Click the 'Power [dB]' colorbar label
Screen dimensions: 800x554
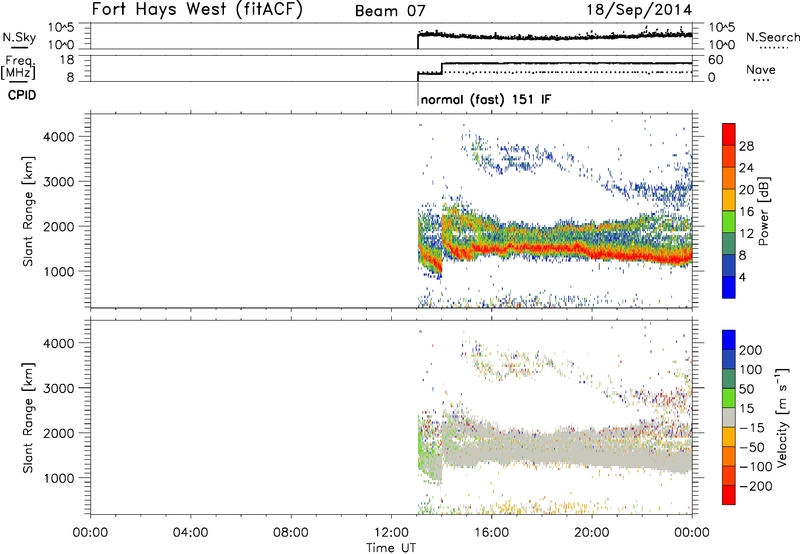click(764, 211)
